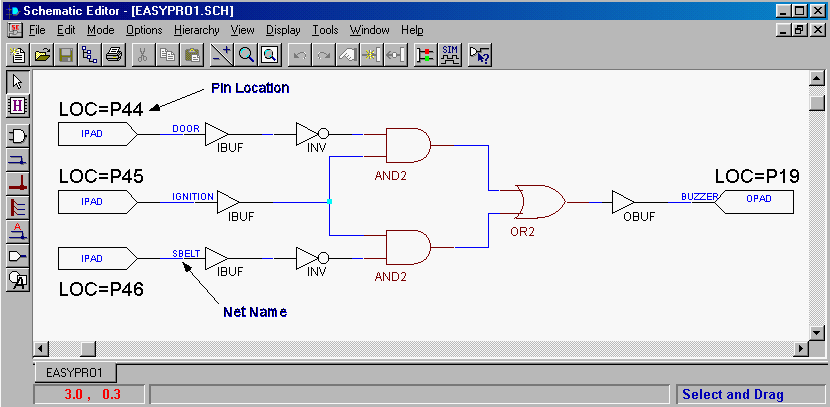Select the Net Name tool
The height and width of the screenshot is (407, 830).
pos(18,232)
